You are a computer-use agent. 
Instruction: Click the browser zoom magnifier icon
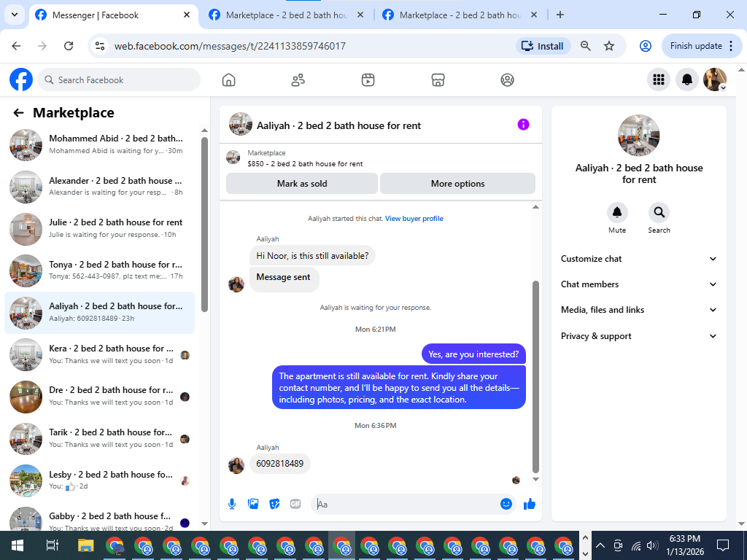pyautogui.click(x=586, y=46)
